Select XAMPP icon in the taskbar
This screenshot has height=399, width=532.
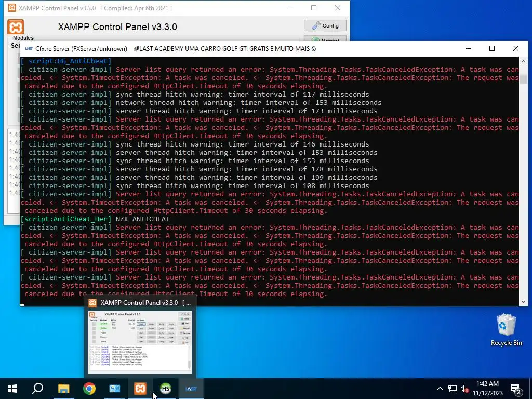click(x=140, y=389)
